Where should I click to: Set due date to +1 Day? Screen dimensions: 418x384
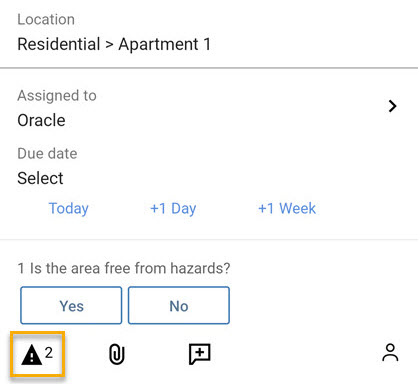coord(173,208)
